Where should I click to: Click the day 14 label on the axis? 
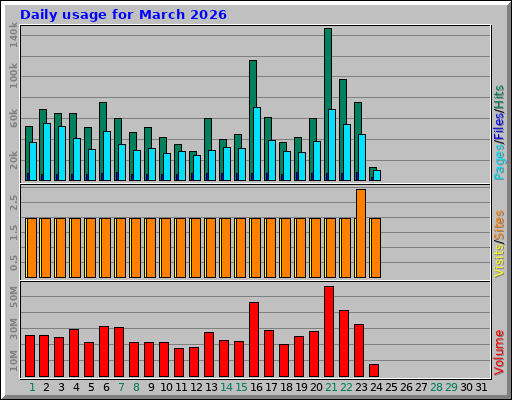(226, 387)
